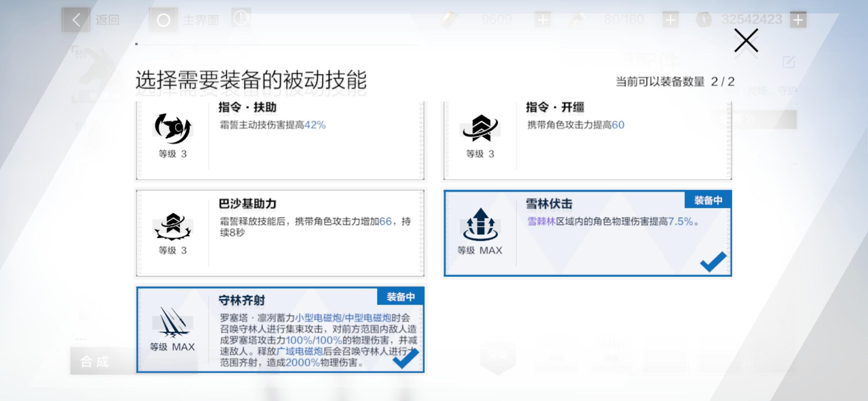Click the 守林齐射 skill title
Image resolution: width=868 pixels, height=401 pixels.
[241, 300]
